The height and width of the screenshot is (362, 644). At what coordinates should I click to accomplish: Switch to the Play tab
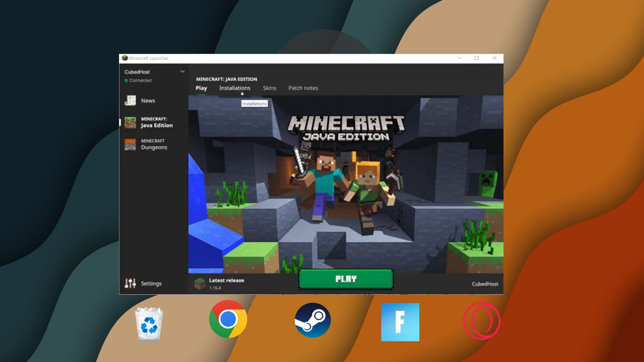click(201, 88)
